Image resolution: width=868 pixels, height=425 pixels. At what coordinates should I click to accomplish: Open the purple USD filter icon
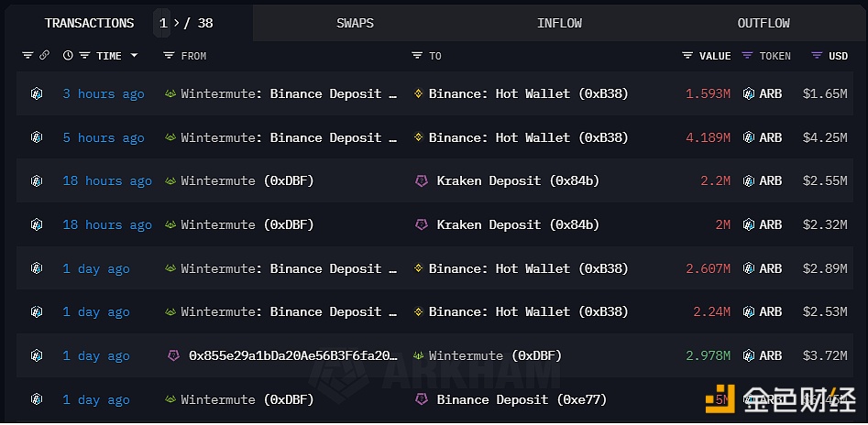[817, 55]
